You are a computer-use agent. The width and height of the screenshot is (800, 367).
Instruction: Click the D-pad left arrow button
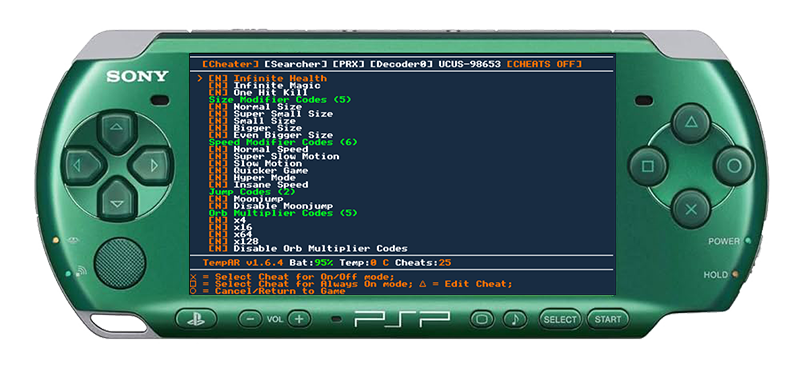pyautogui.click(x=83, y=166)
